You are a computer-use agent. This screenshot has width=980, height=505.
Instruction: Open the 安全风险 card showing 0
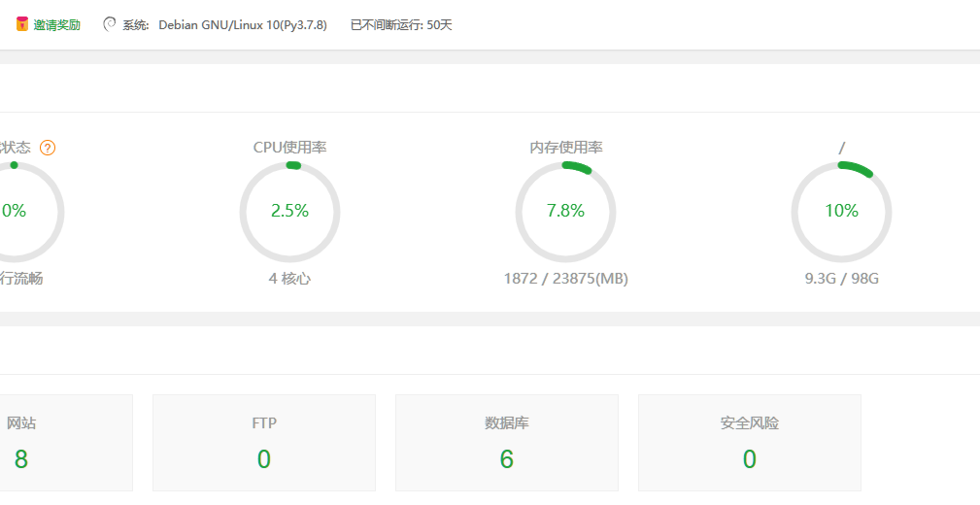[750, 443]
